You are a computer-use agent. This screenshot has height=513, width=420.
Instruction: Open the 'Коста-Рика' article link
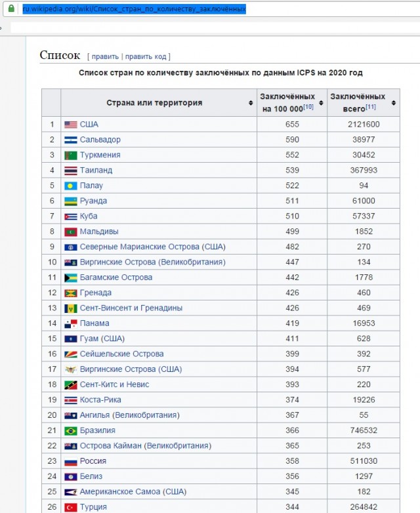pyautogui.click(x=100, y=400)
